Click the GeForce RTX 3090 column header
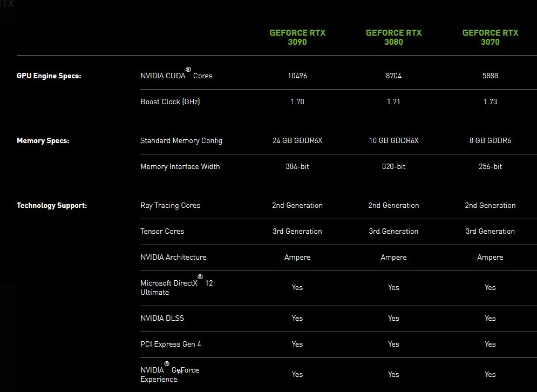537x392 pixels. 297,37
